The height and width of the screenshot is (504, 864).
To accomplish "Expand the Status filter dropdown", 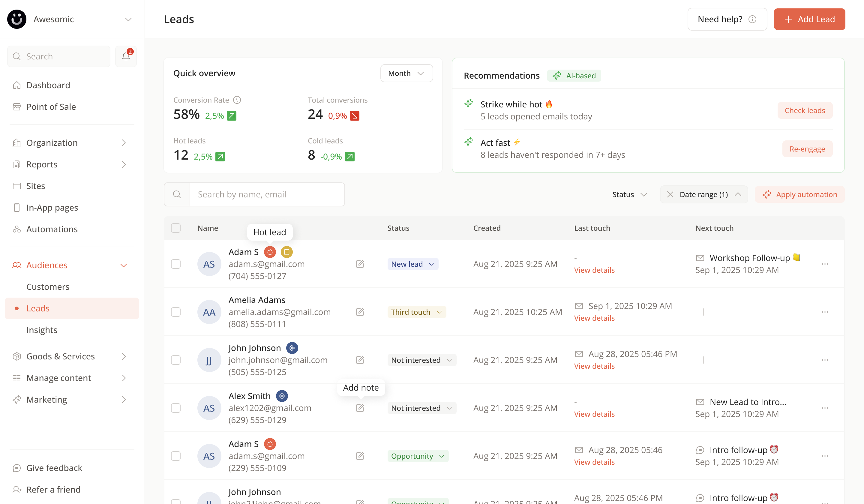I will coord(629,194).
